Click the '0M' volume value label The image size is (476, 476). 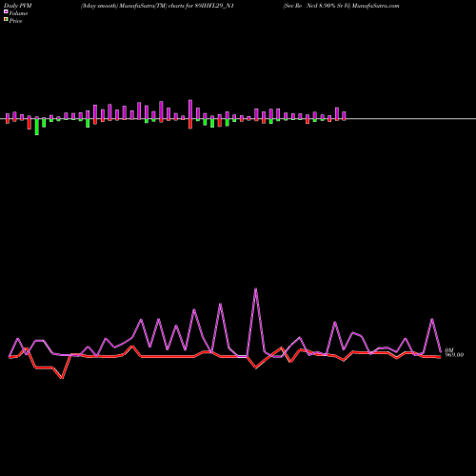coord(449,350)
